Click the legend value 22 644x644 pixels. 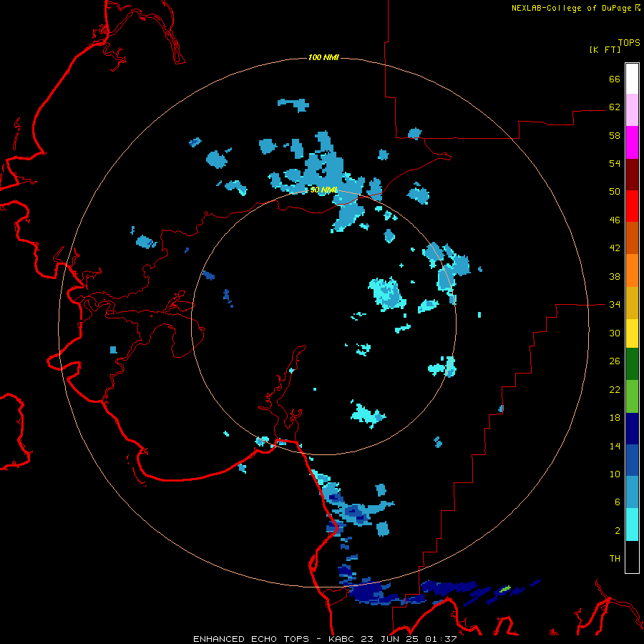pyautogui.click(x=615, y=389)
